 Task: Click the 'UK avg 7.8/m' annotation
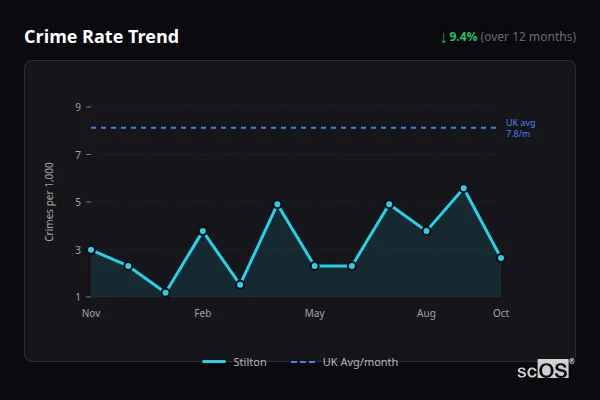pyautogui.click(x=520, y=128)
